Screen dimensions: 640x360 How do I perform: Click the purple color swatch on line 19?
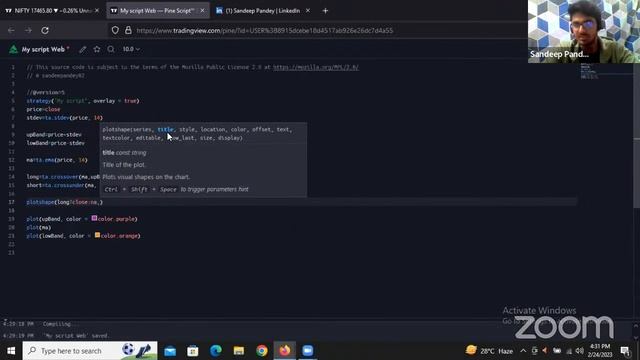(94, 218)
